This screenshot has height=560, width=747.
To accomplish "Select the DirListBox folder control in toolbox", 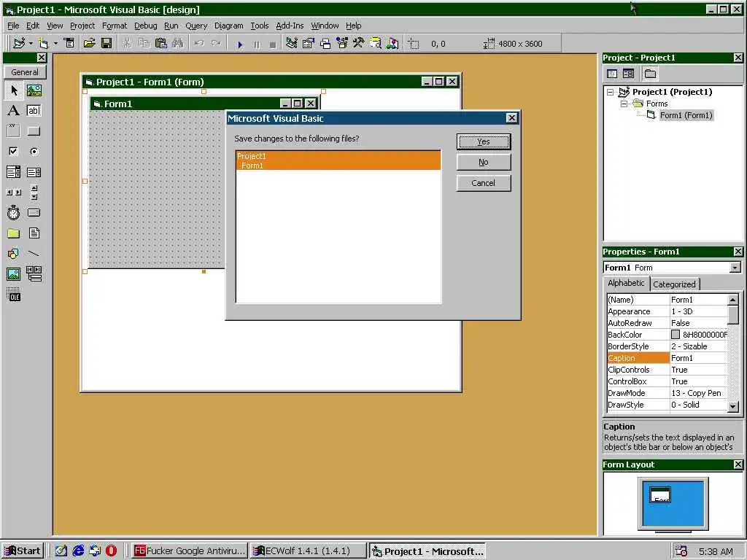I will [x=13, y=233].
